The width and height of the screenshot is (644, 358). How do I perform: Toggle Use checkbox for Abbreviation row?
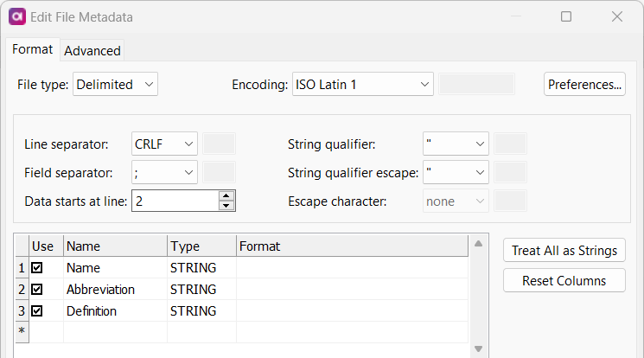37,290
